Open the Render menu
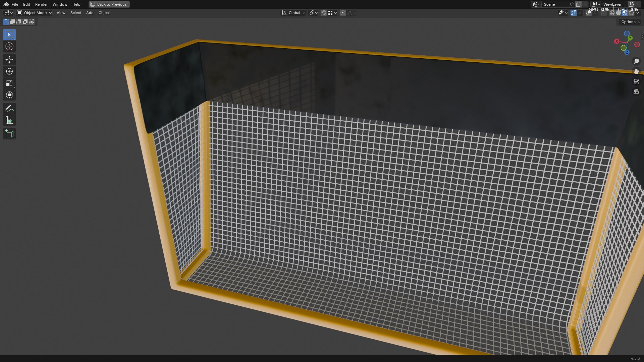 coord(41,4)
